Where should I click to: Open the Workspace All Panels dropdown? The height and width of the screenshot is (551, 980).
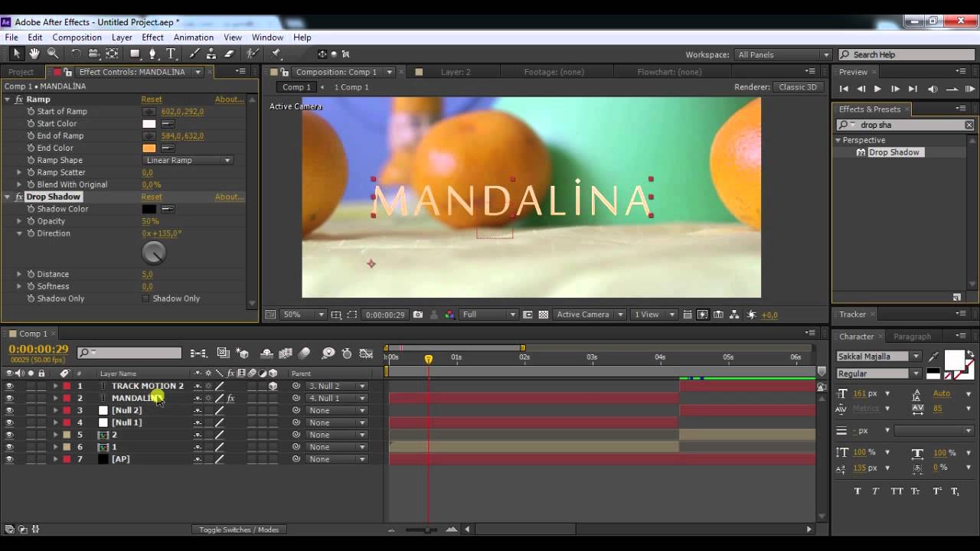point(782,55)
